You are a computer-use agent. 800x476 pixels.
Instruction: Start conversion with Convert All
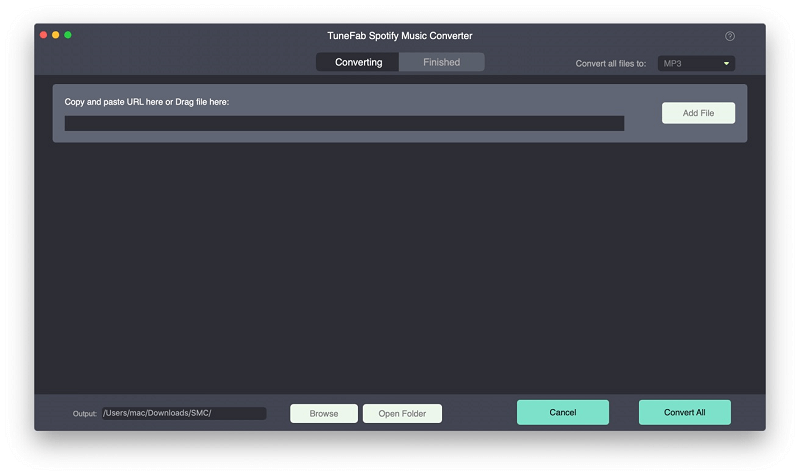pyautogui.click(x=685, y=412)
